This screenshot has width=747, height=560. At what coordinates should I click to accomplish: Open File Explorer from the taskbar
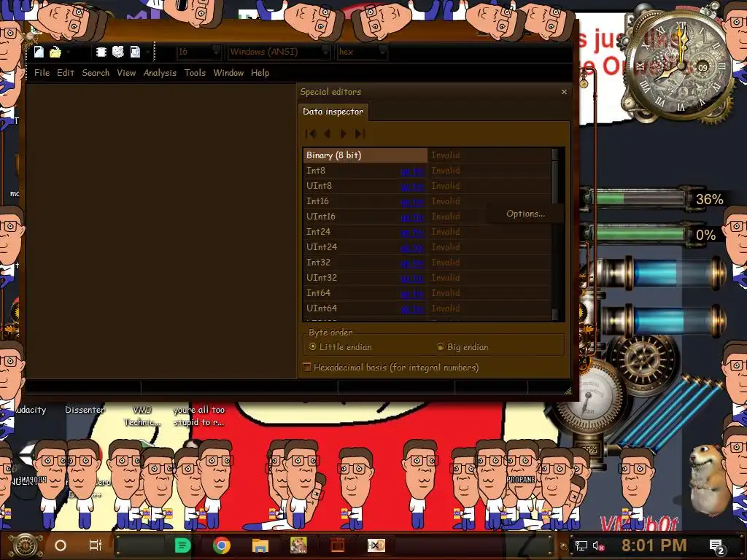[260, 545]
